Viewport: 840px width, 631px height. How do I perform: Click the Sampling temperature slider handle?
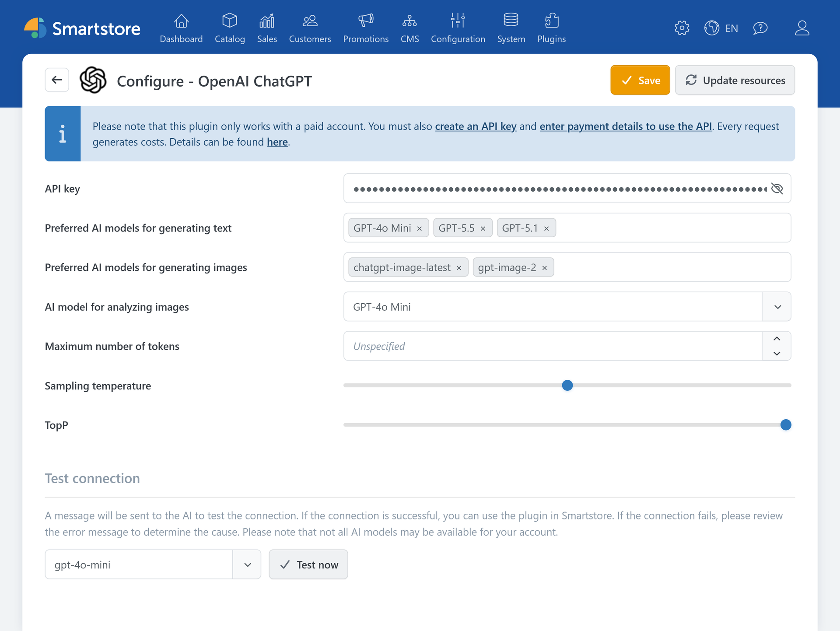coord(567,386)
